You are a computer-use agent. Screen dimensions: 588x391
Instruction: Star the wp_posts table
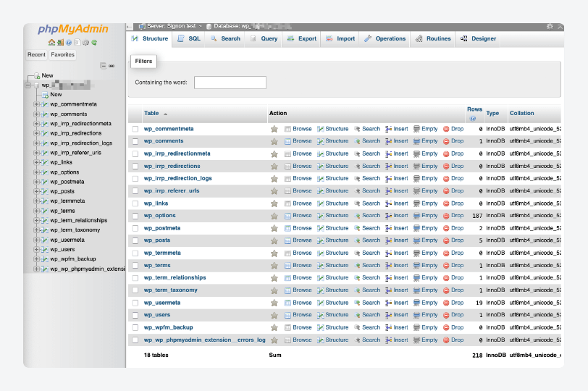(x=274, y=240)
